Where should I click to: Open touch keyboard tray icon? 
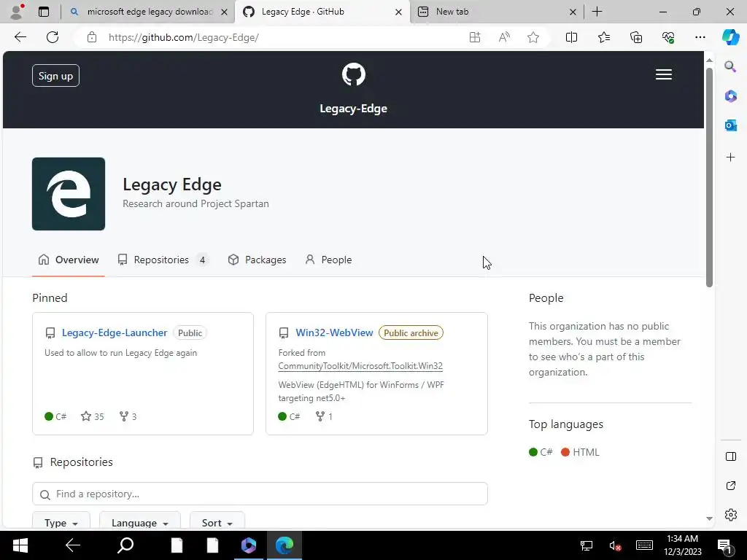coord(644,545)
